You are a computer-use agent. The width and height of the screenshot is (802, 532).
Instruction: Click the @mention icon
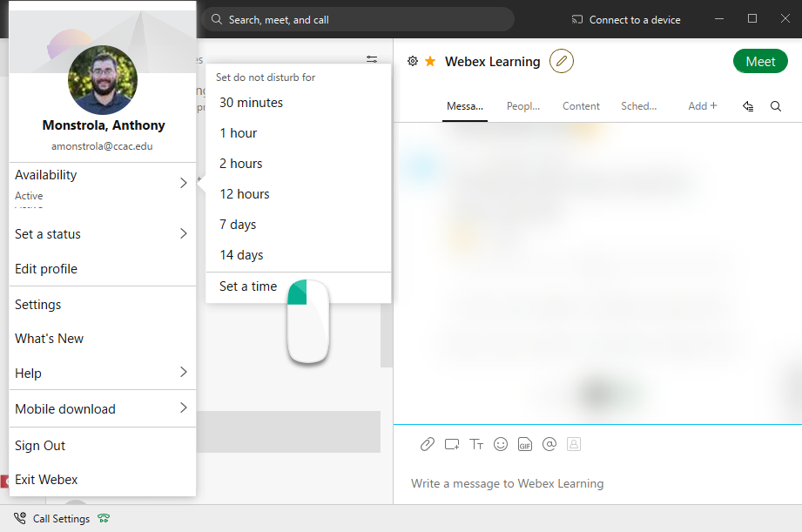[549, 444]
